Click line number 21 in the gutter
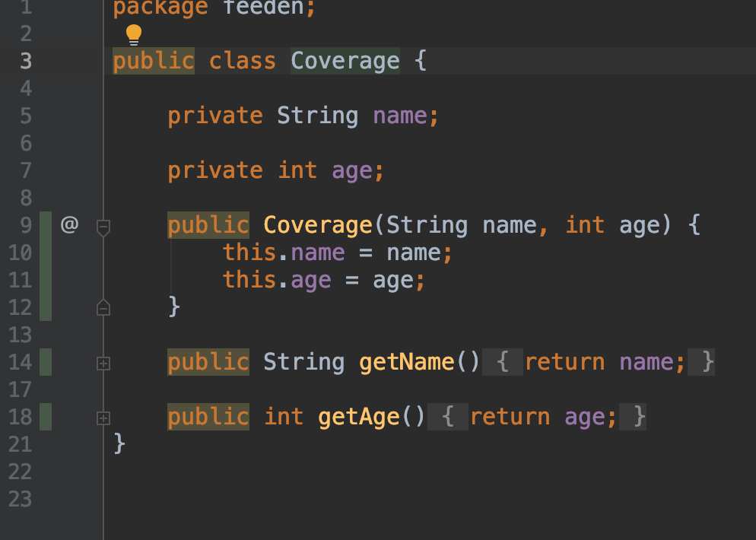This screenshot has width=756, height=540. (x=21, y=444)
